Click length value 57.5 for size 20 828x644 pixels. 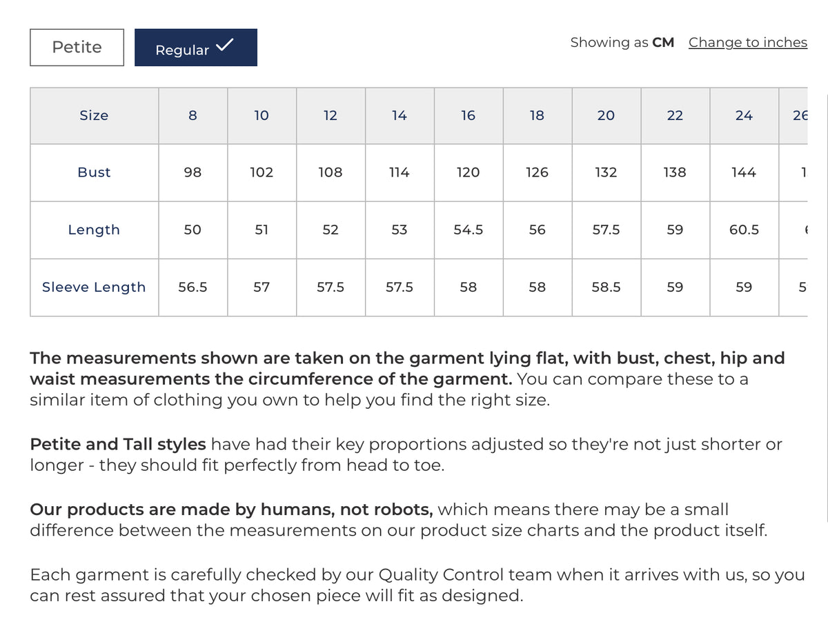point(606,230)
